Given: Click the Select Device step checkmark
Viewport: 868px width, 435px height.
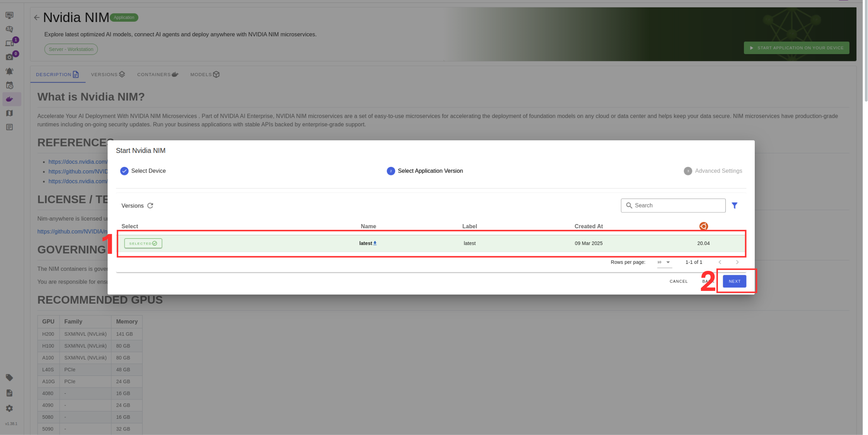Looking at the screenshot, I should point(124,171).
